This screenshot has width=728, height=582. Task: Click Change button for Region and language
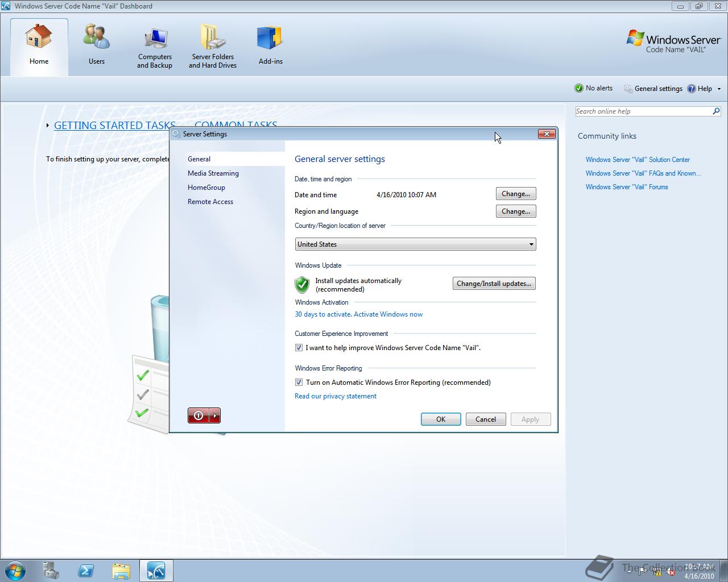pos(516,211)
